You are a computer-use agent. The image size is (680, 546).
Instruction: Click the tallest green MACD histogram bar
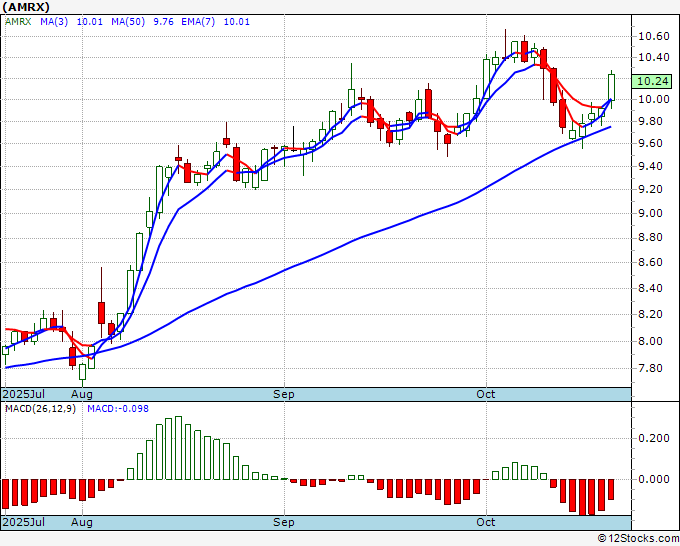pyautogui.click(x=178, y=448)
